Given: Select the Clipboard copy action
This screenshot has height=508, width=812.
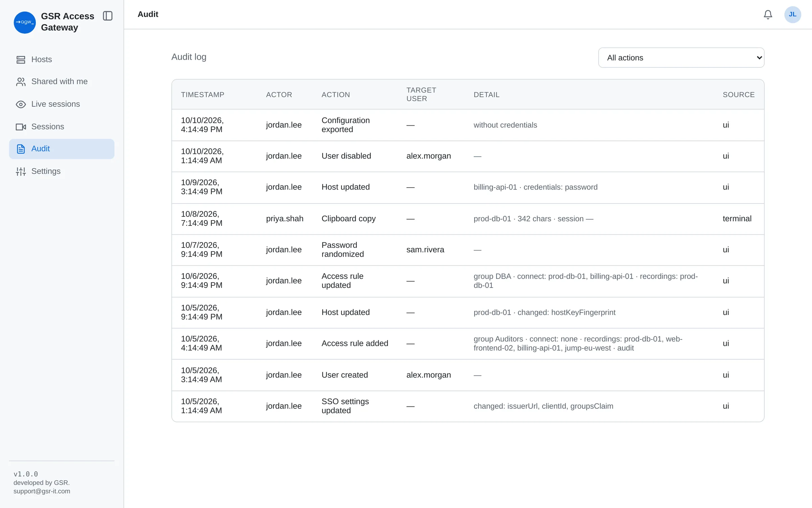Looking at the screenshot, I should pos(348,218).
